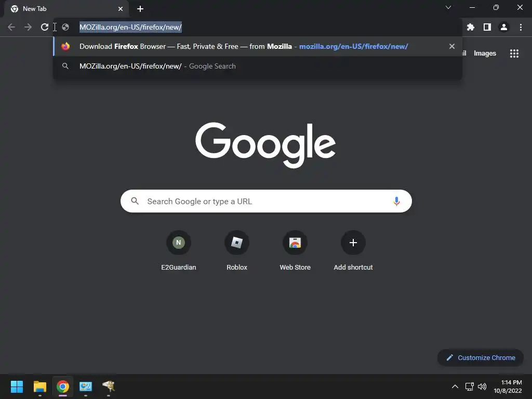Click the Add shortcut plus tile
Screen dimensions: 532x399
point(353,242)
